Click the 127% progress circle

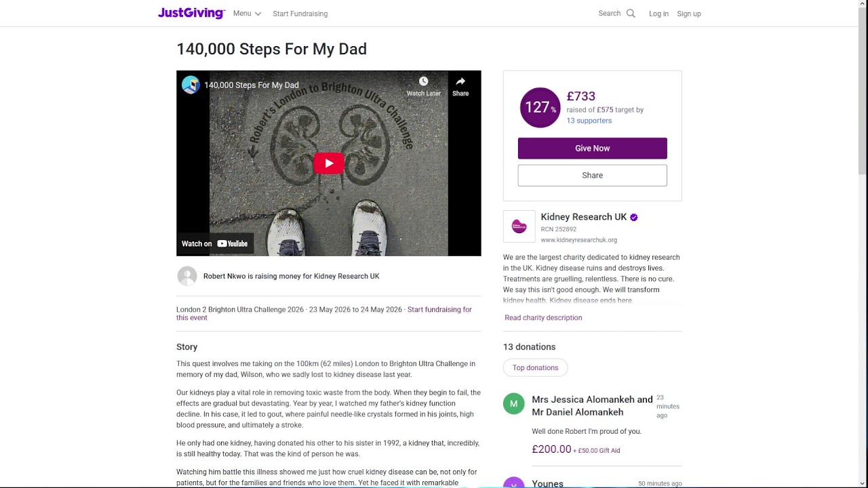(540, 108)
